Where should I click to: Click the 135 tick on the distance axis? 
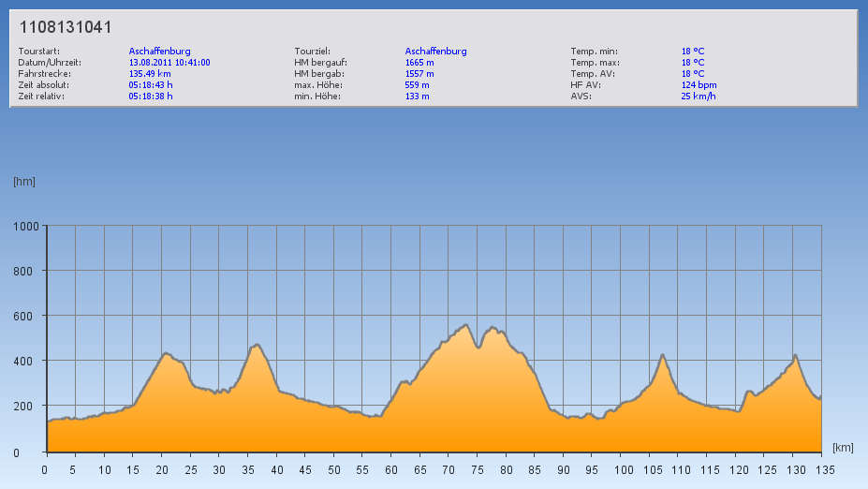pyautogui.click(x=821, y=470)
